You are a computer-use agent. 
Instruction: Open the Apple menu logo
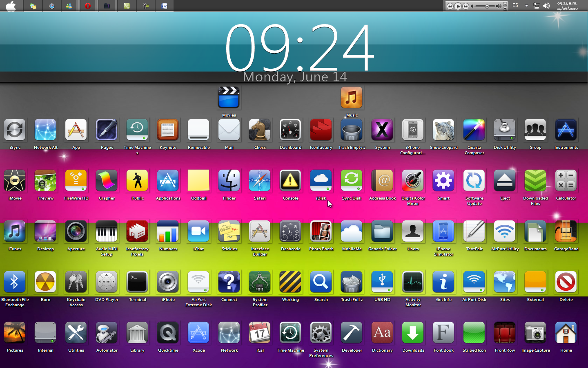[x=11, y=6]
